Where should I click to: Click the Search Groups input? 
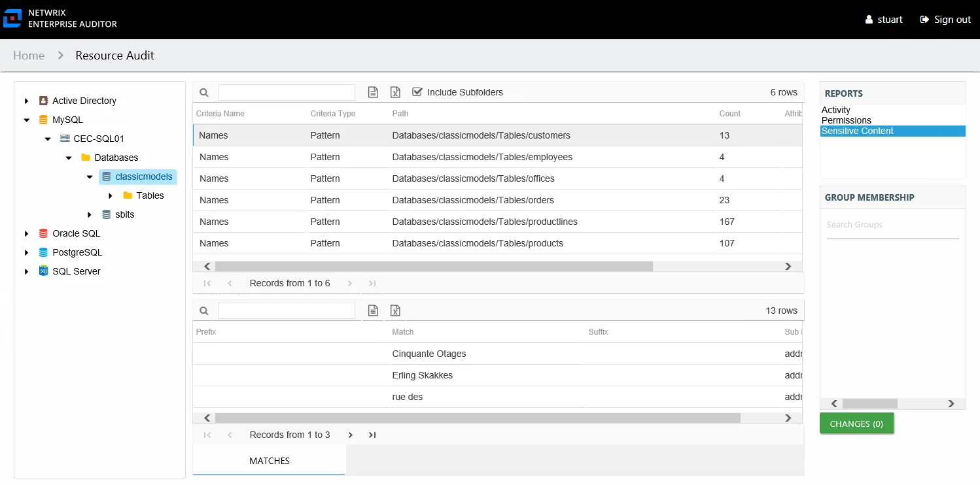click(893, 225)
